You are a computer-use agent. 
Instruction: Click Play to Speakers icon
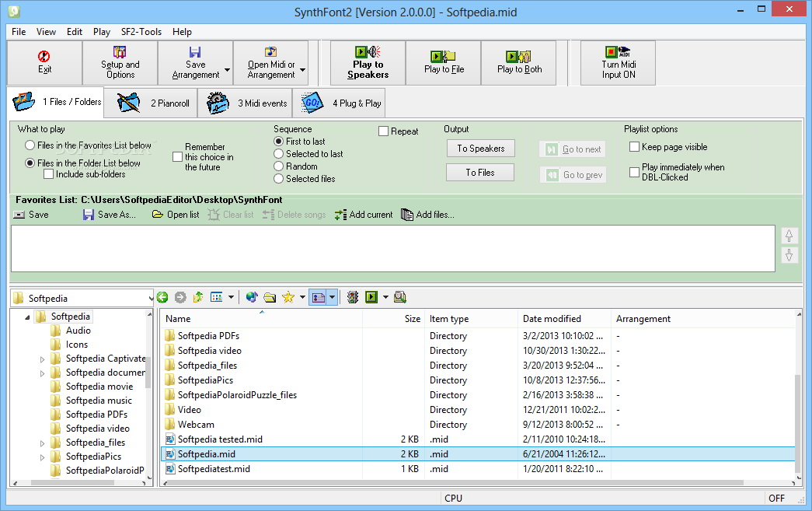tap(368, 63)
